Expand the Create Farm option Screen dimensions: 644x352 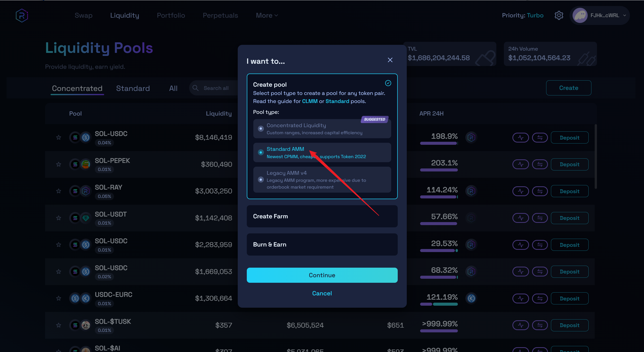(x=322, y=216)
